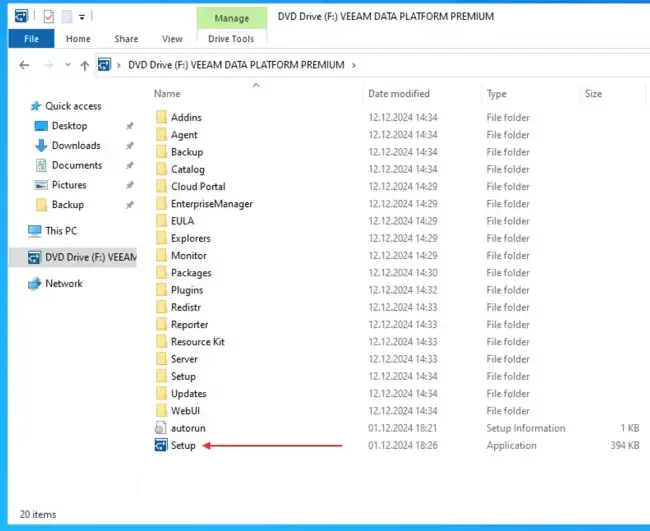
Task: Select the Redistr folder icon
Action: point(161,307)
